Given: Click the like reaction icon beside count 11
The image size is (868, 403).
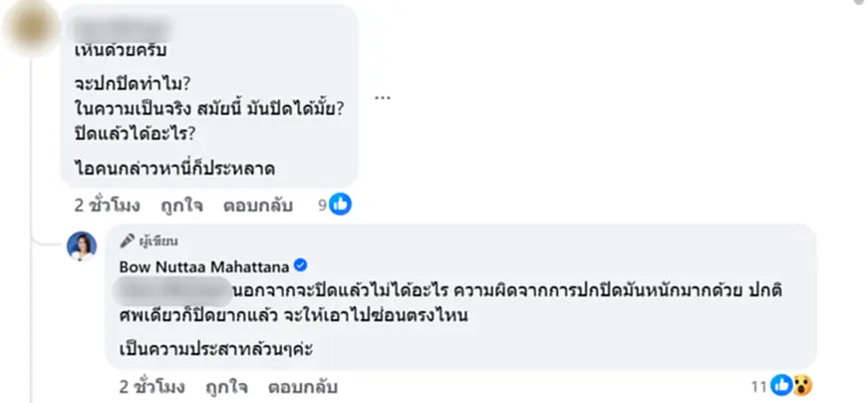Looking at the screenshot, I should [x=783, y=385].
